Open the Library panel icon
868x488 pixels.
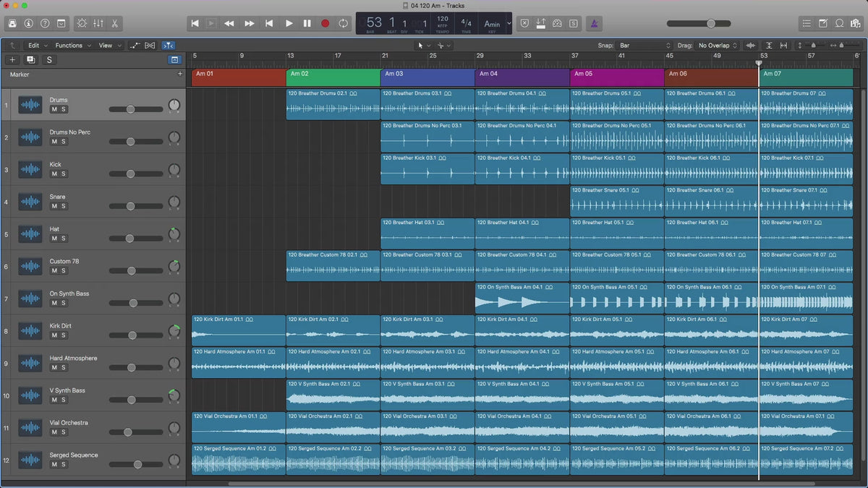(12, 23)
